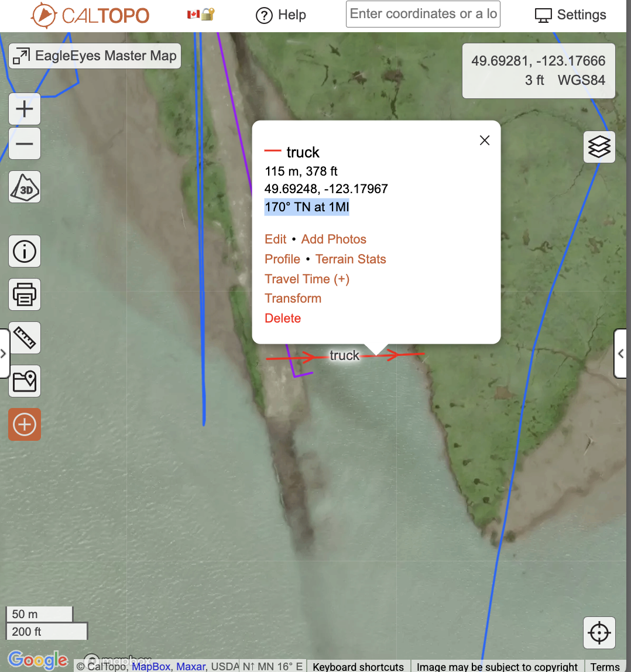The image size is (631, 672).
Task: Click the coordinates search field
Action: tap(423, 14)
